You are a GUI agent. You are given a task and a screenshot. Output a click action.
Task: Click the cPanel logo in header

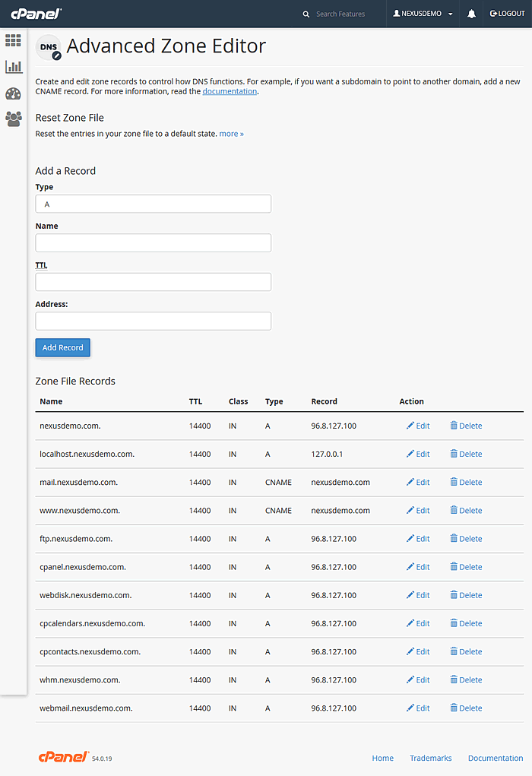pyautogui.click(x=36, y=14)
